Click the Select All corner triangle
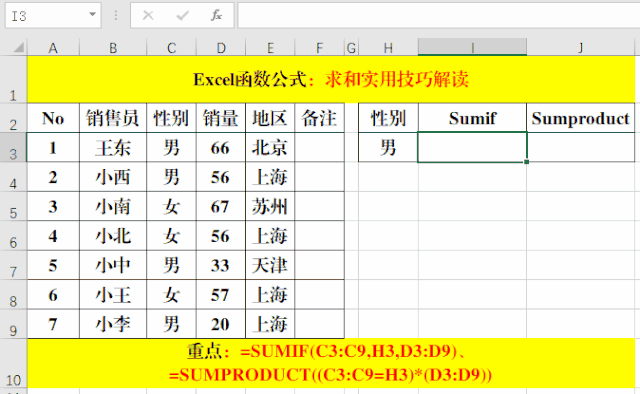This screenshot has height=394, width=640. coord(18,48)
